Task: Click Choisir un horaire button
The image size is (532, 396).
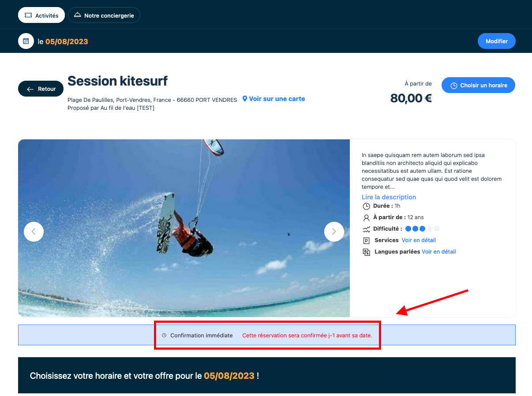Action: click(478, 85)
